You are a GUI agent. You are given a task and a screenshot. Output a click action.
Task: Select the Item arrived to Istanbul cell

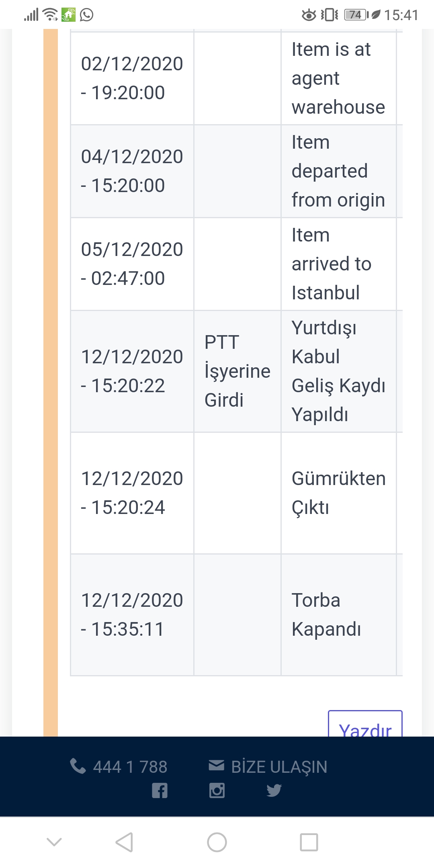(339, 264)
